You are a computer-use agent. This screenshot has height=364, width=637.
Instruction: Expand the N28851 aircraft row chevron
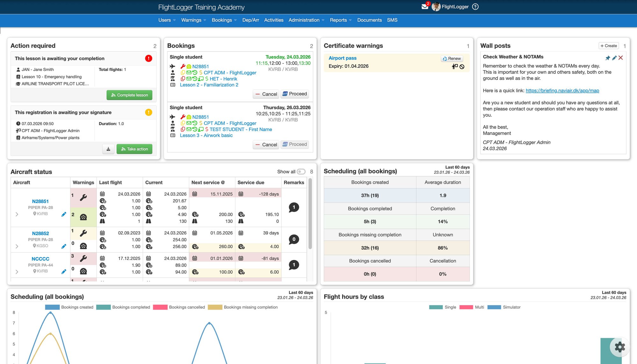(x=17, y=214)
